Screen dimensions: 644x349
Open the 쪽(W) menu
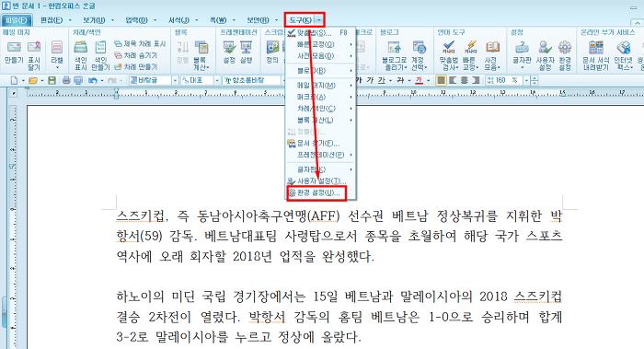pos(218,19)
